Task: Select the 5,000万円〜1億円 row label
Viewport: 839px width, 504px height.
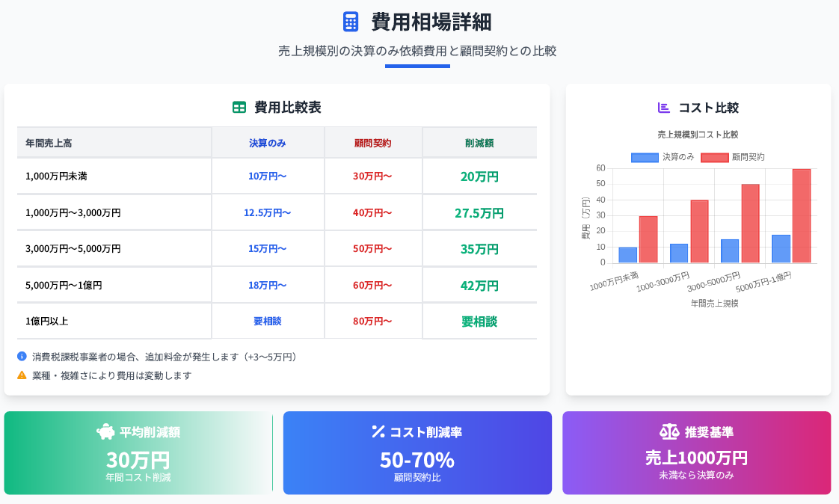Action: [64, 285]
